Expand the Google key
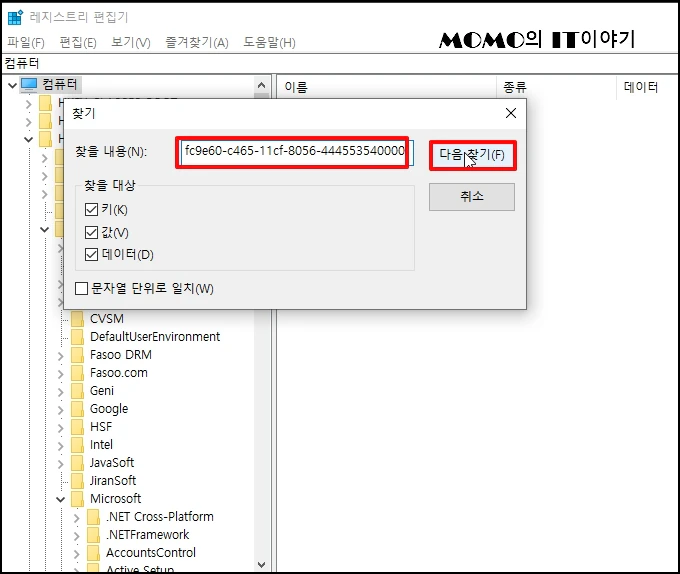This screenshot has height=574, width=680. point(61,410)
